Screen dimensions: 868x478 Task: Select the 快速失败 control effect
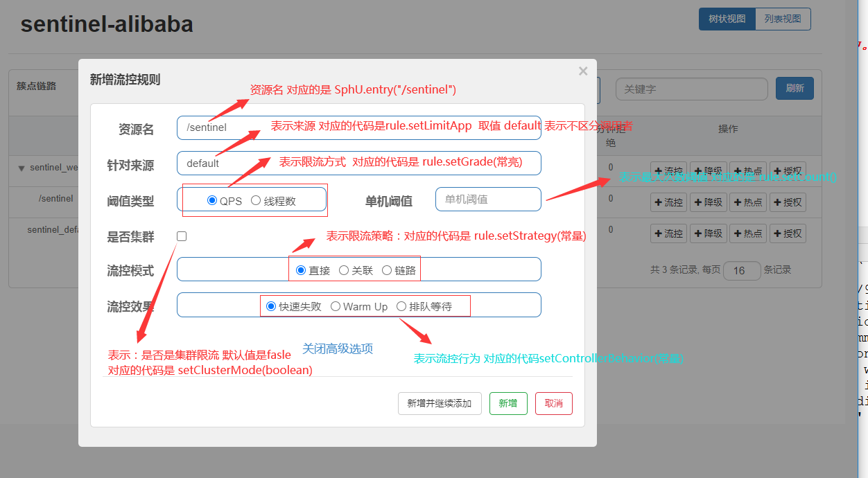(271, 306)
